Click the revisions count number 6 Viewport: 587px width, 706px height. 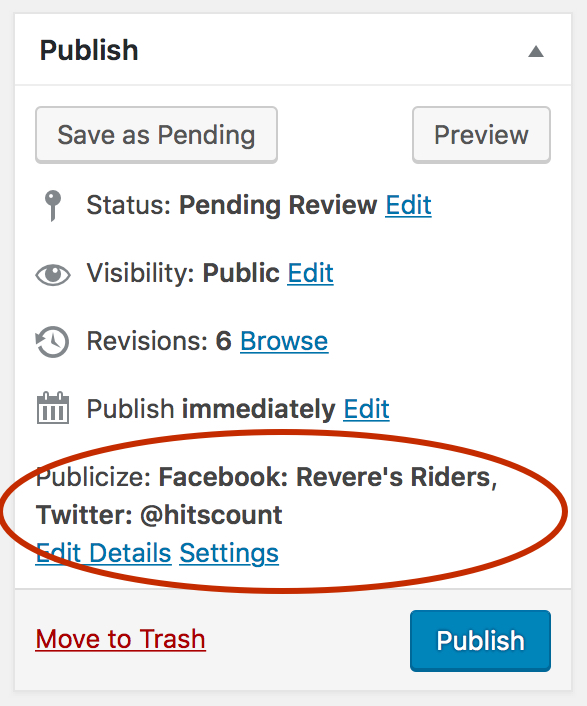(224, 341)
